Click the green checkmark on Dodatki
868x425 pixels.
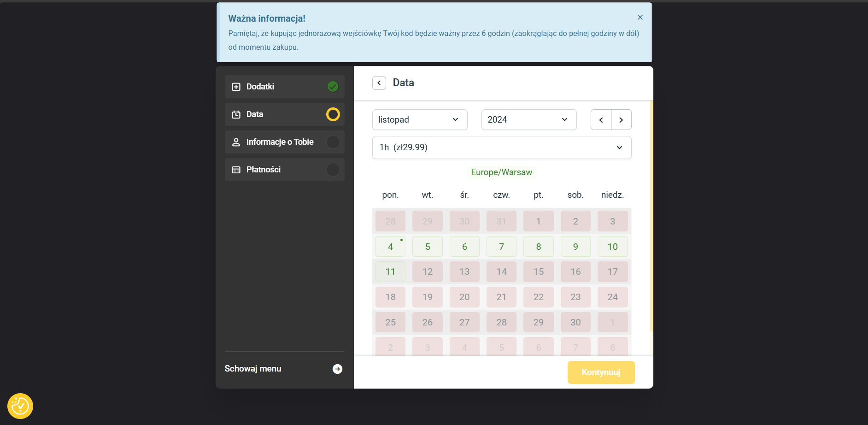pos(333,87)
